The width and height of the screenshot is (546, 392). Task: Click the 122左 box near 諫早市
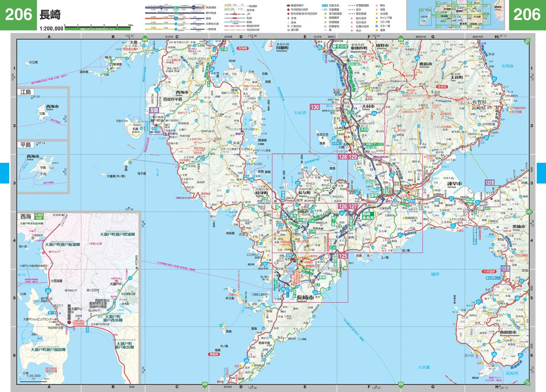click(490, 183)
